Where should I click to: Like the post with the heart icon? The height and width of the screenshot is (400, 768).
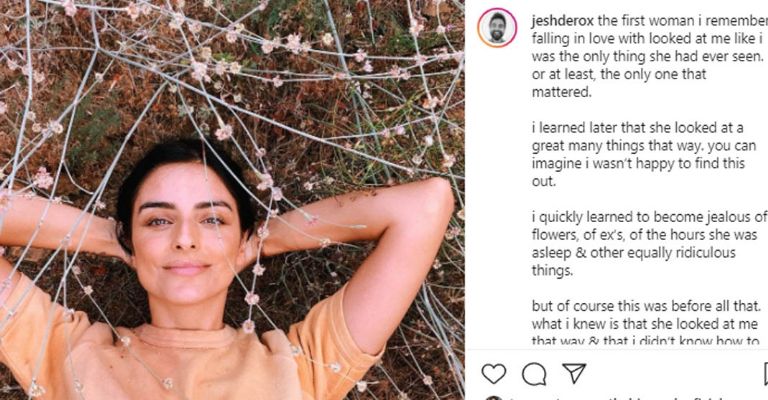click(494, 374)
